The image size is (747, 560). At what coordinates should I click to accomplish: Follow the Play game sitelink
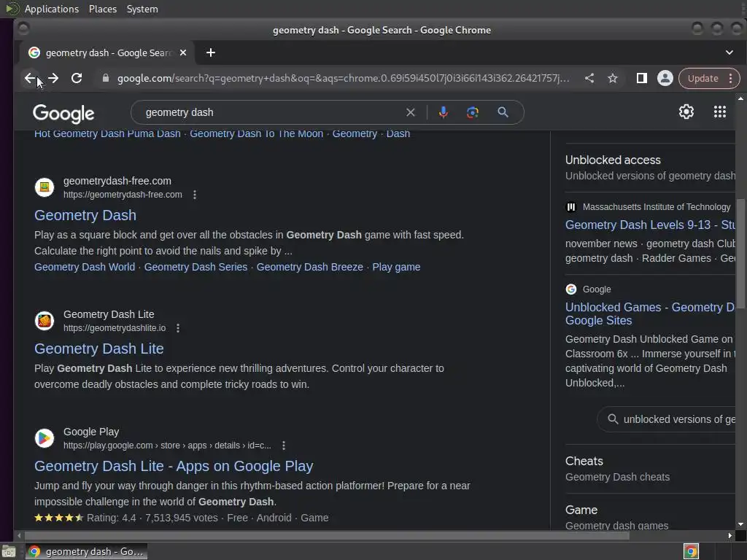coord(396,267)
